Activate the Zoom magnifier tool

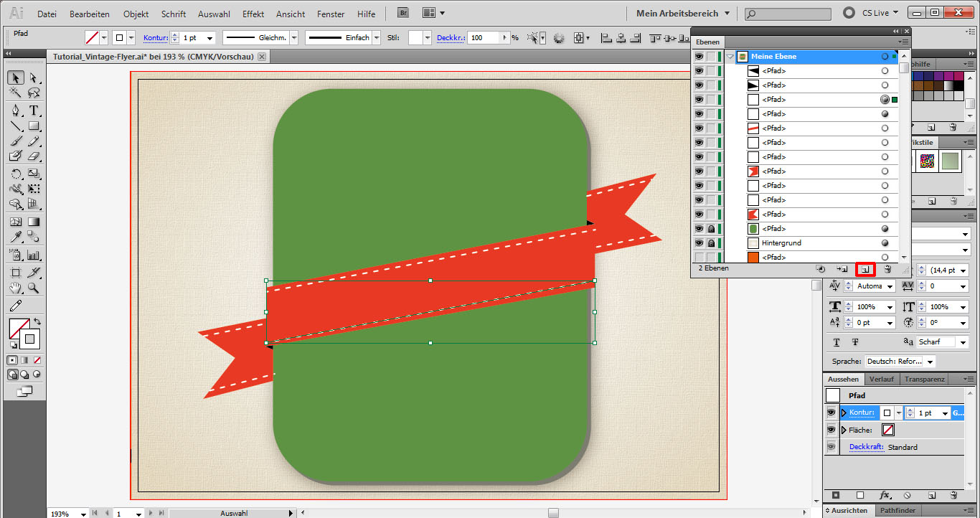click(x=33, y=288)
